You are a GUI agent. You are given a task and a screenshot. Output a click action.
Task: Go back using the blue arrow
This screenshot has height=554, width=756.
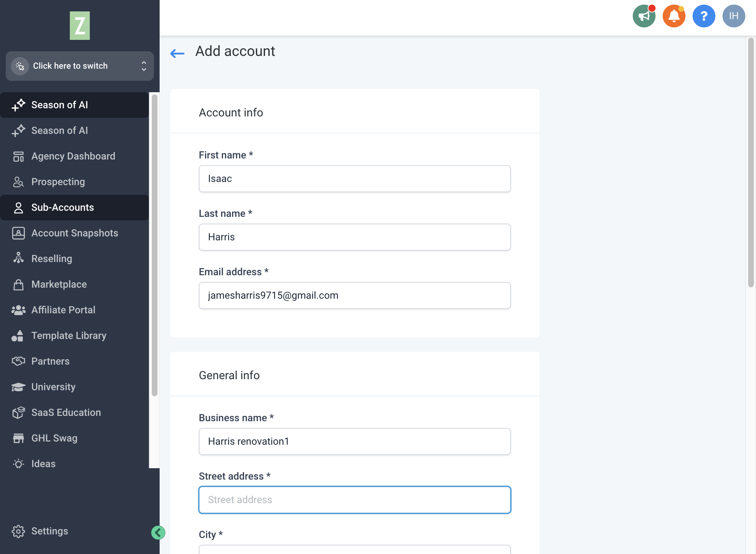(x=177, y=53)
